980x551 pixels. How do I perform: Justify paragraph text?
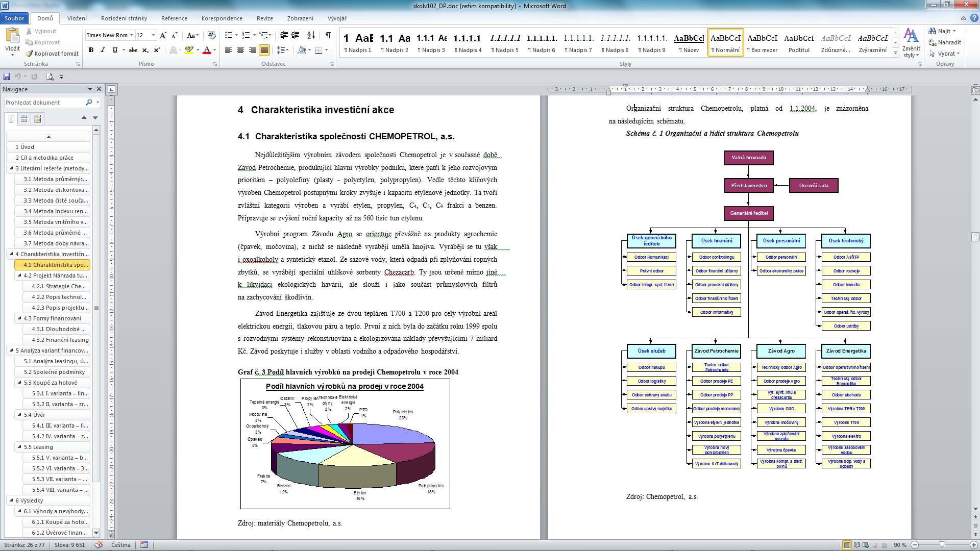(x=264, y=50)
